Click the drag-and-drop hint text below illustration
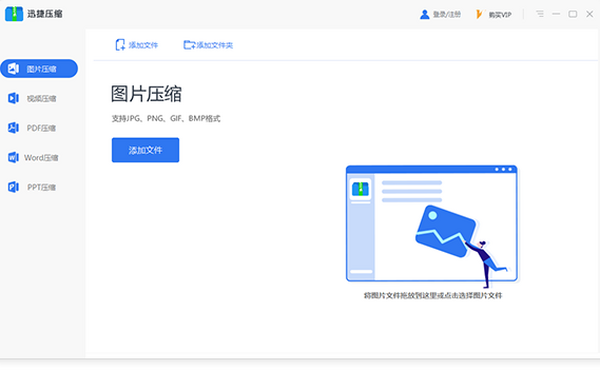The height and width of the screenshot is (370, 600). (x=433, y=295)
